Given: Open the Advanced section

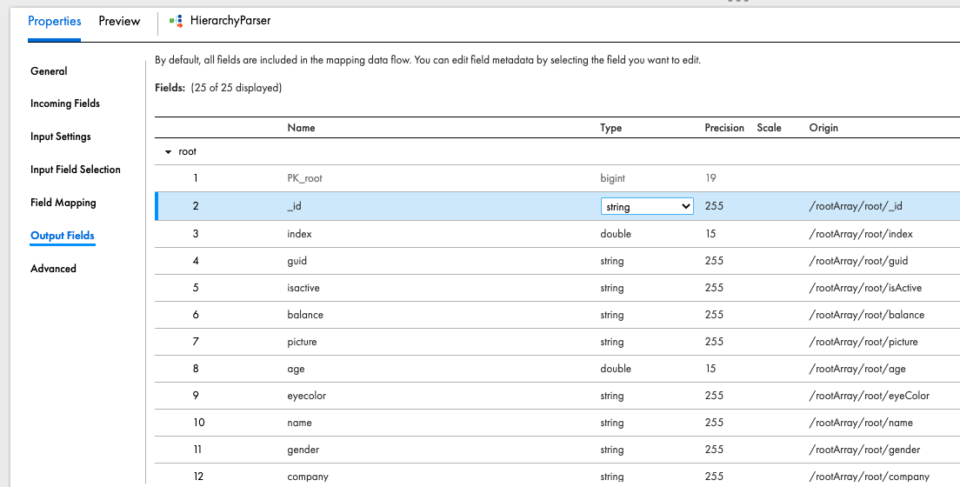Looking at the screenshot, I should 53,269.
